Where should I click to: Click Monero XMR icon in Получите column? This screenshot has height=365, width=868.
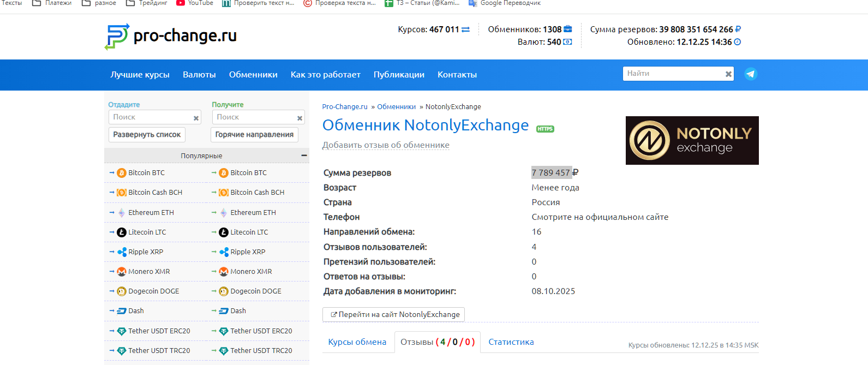pyautogui.click(x=224, y=272)
